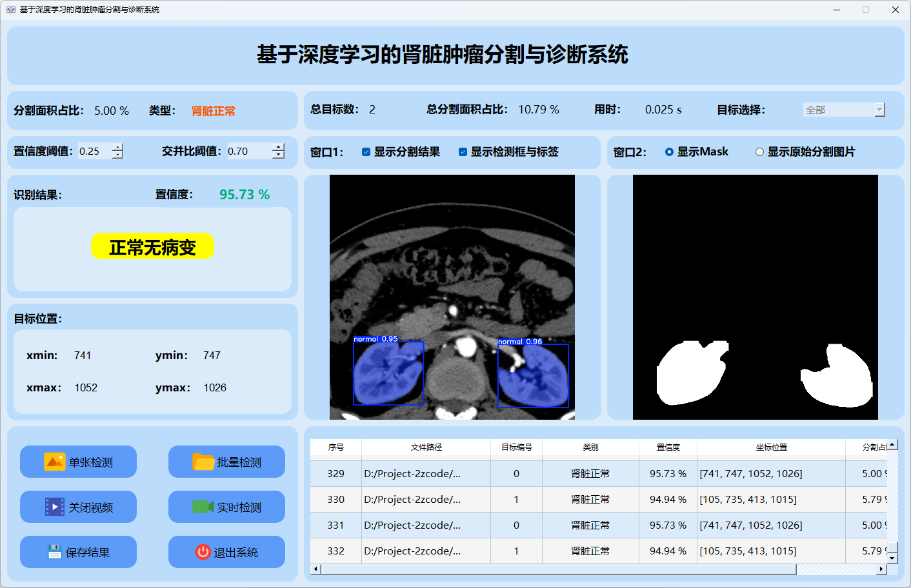Uncheck the 显示检测框与标签 checkbox
This screenshot has height=588, width=911.
tap(463, 152)
